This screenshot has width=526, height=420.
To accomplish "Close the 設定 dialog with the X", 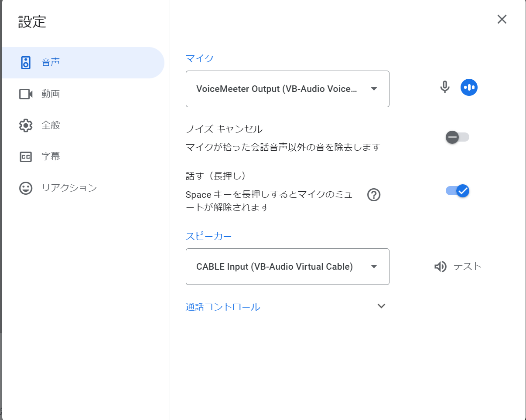I will click(x=502, y=19).
